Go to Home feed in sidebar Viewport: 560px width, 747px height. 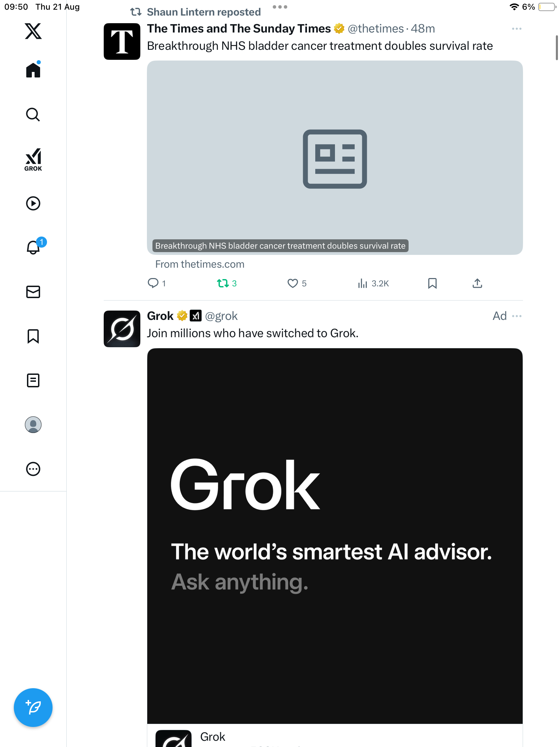pos(33,70)
